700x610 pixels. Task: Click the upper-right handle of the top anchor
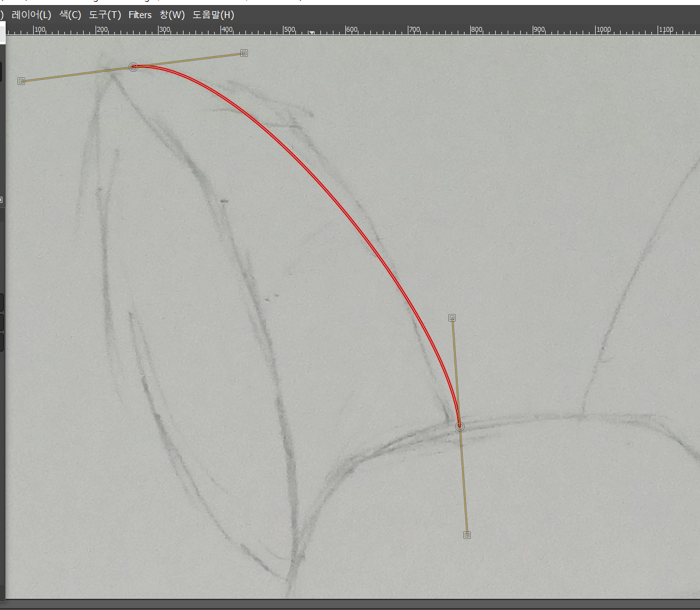(244, 53)
